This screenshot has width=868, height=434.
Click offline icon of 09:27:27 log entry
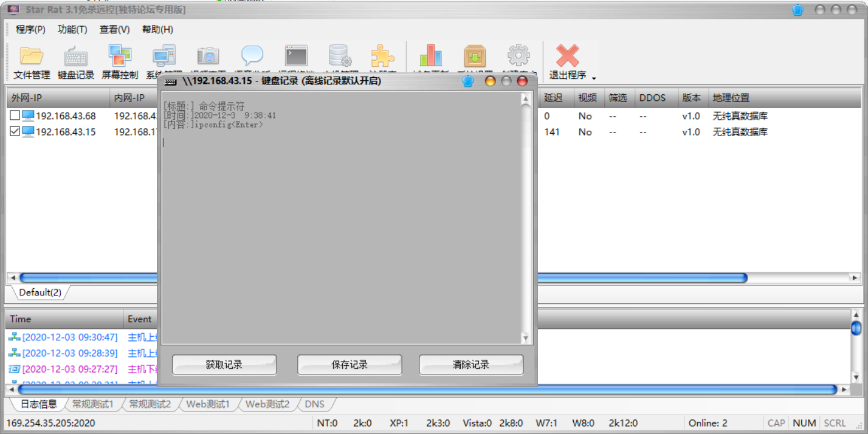click(x=14, y=368)
